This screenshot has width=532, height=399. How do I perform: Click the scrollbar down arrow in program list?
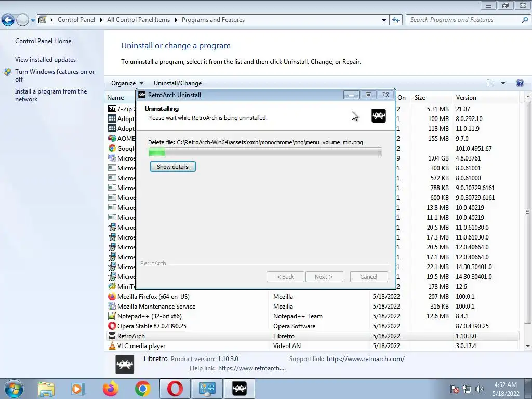(528, 347)
